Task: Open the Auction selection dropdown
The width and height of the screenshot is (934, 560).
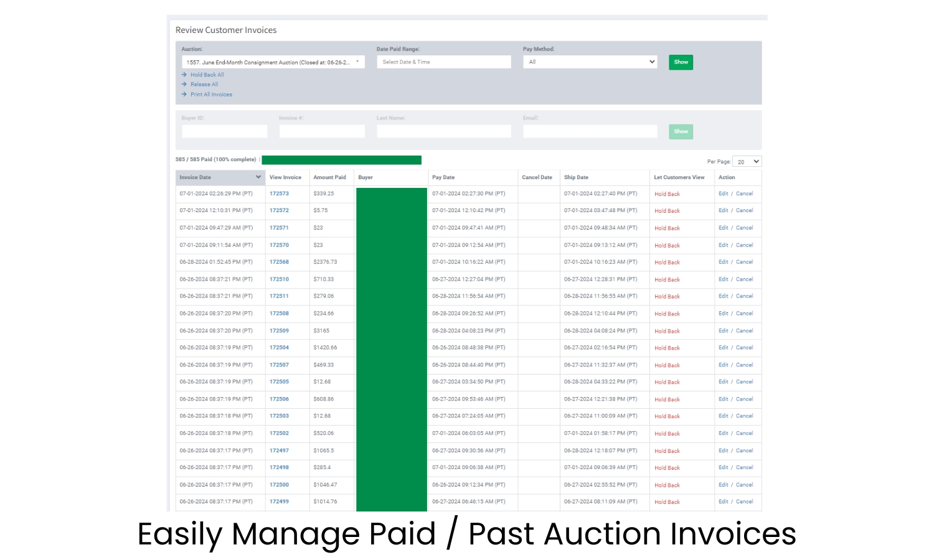Action: point(273,62)
